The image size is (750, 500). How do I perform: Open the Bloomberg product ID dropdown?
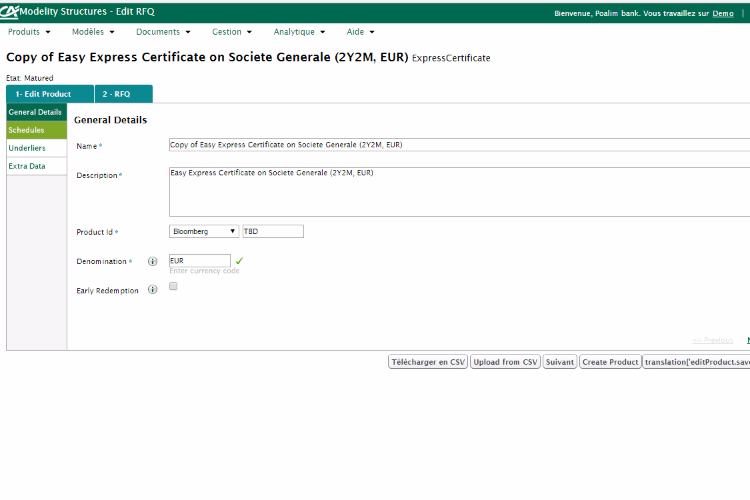coord(204,231)
